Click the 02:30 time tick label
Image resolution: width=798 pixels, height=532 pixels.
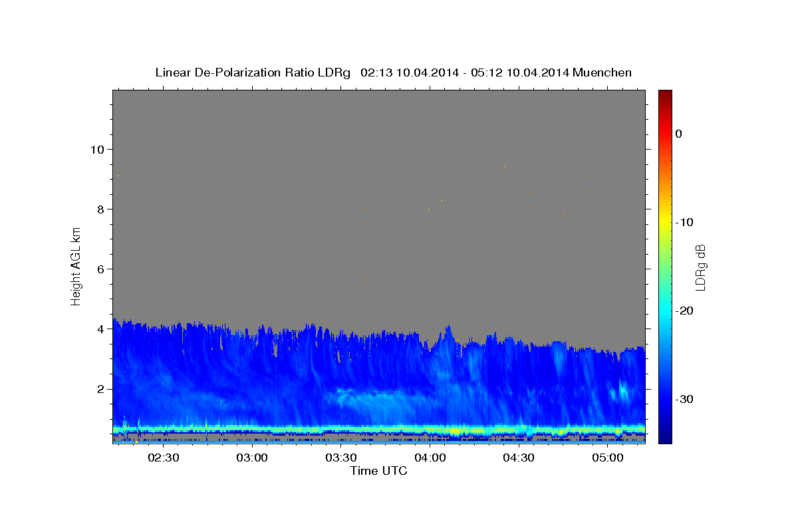pos(164,458)
